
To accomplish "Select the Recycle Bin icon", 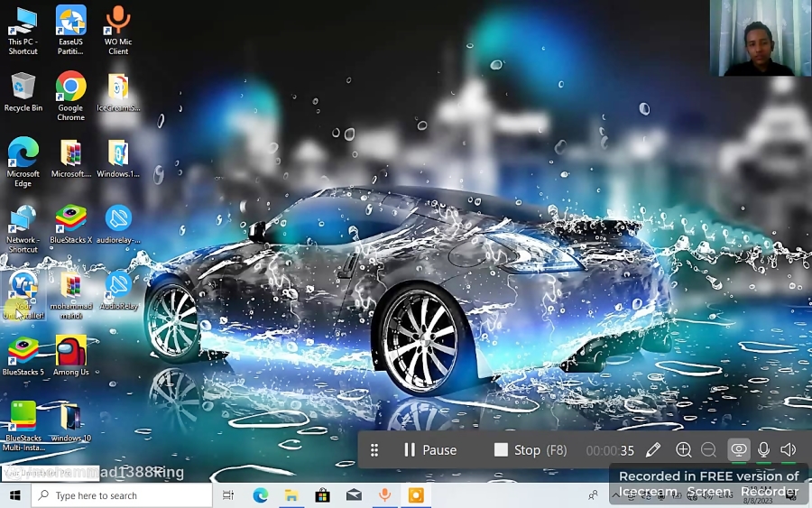I will [x=23, y=92].
